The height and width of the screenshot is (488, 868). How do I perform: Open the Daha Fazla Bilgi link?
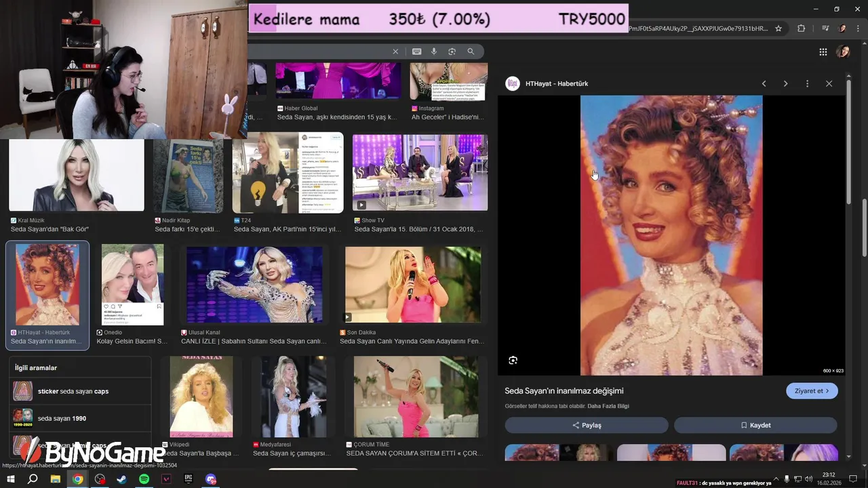608,406
